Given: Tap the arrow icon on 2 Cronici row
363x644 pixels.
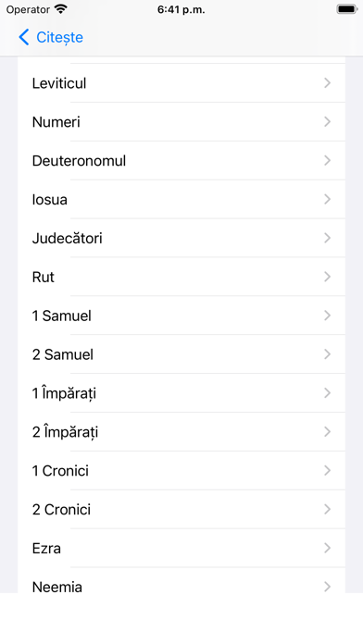Looking at the screenshot, I should point(327,509).
